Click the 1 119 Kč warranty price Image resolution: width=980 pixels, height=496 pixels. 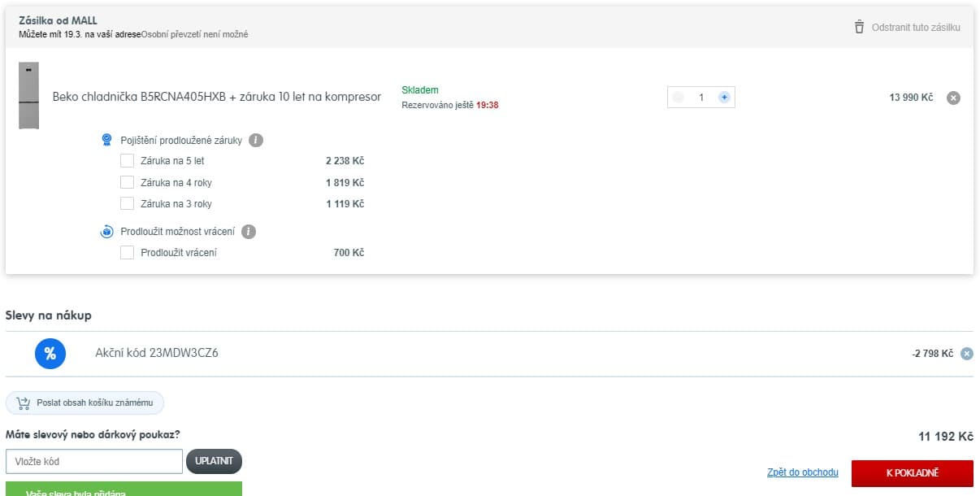pyautogui.click(x=345, y=204)
